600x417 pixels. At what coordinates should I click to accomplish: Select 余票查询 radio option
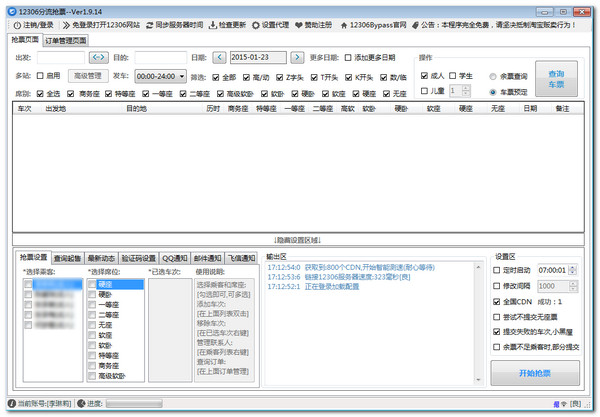(493, 77)
